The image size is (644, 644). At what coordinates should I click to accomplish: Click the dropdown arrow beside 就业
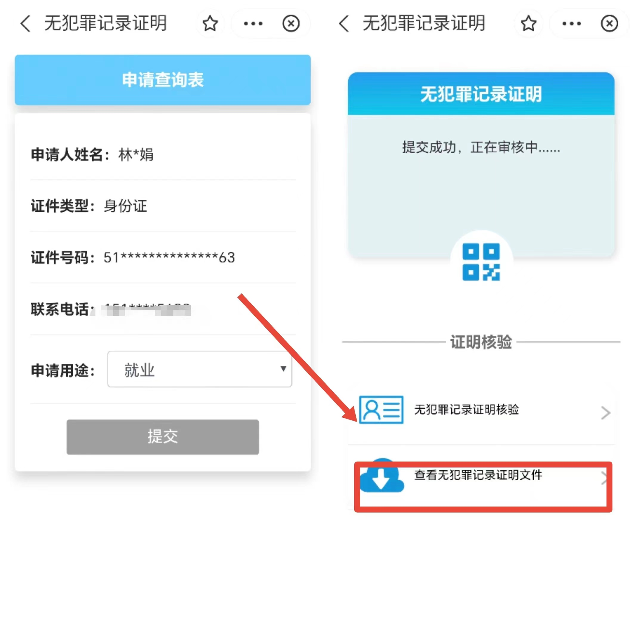(x=283, y=369)
